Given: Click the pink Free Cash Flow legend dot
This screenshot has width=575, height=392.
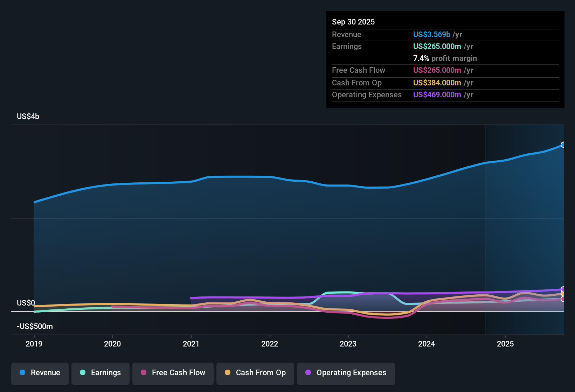Looking at the screenshot, I should (143, 373).
